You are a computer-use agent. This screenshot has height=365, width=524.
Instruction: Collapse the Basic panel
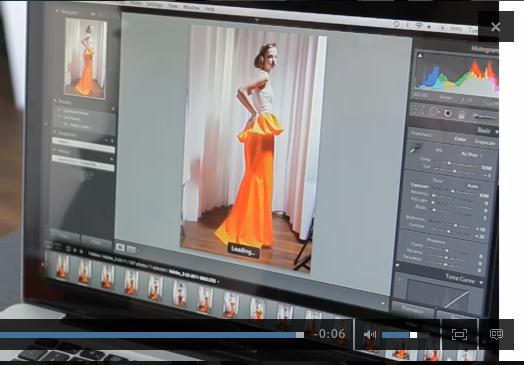497,132
